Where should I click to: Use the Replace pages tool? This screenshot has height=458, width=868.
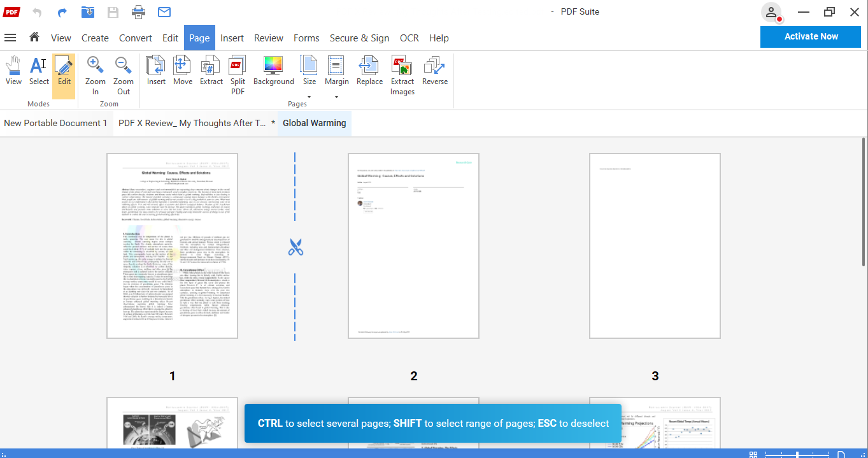click(369, 70)
